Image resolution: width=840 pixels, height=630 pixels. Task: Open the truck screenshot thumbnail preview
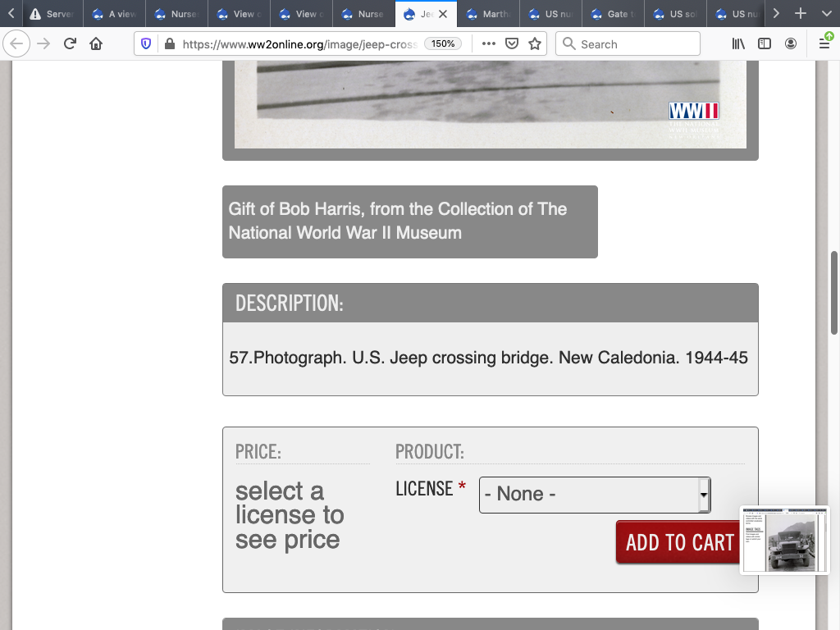pyautogui.click(x=785, y=540)
